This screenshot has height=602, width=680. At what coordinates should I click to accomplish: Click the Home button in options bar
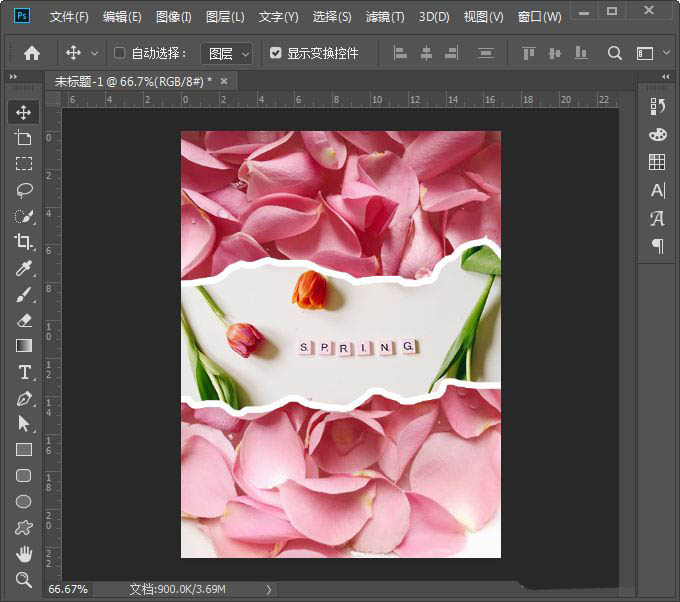pyautogui.click(x=32, y=53)
